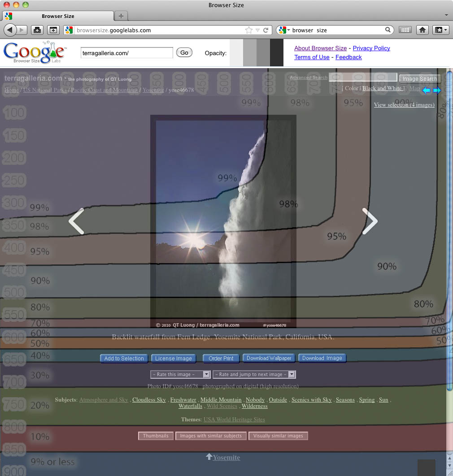Screen dimensions: 453x476
Task: Click the Order Print button
Action: (x=221, y=359)
